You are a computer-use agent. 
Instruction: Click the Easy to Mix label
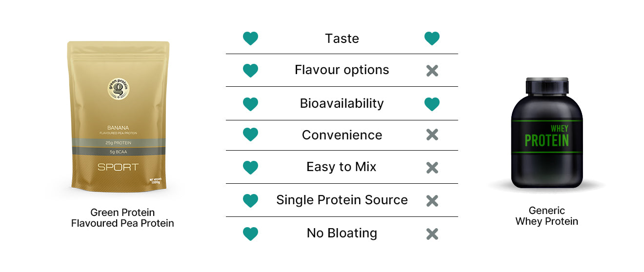point(342,167)
